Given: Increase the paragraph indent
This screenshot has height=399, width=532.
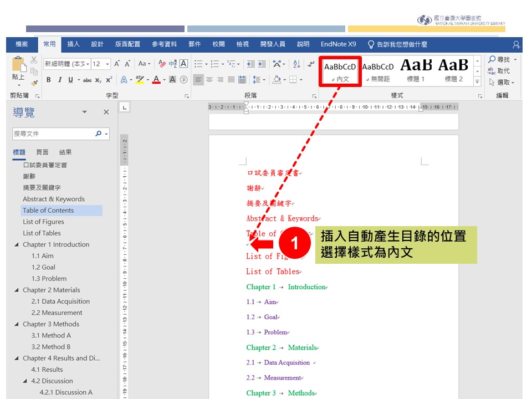Looking at the screenshot, I should click(262, 64).
